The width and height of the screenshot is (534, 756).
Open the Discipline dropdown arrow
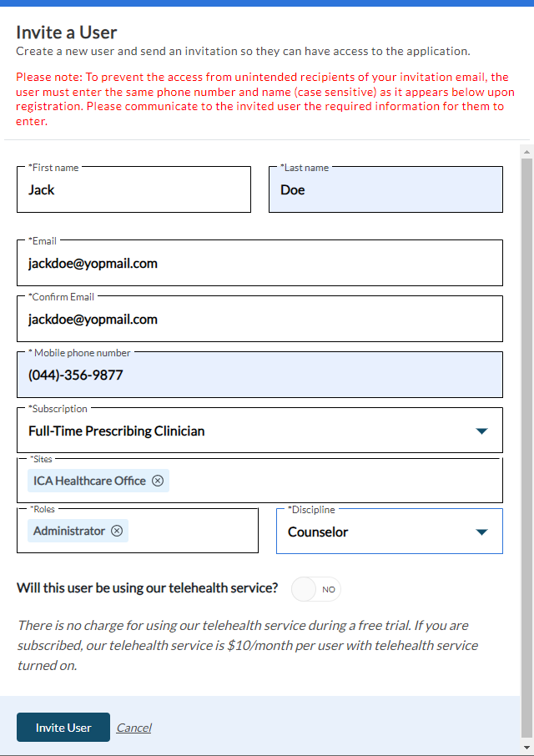point(481,532)
